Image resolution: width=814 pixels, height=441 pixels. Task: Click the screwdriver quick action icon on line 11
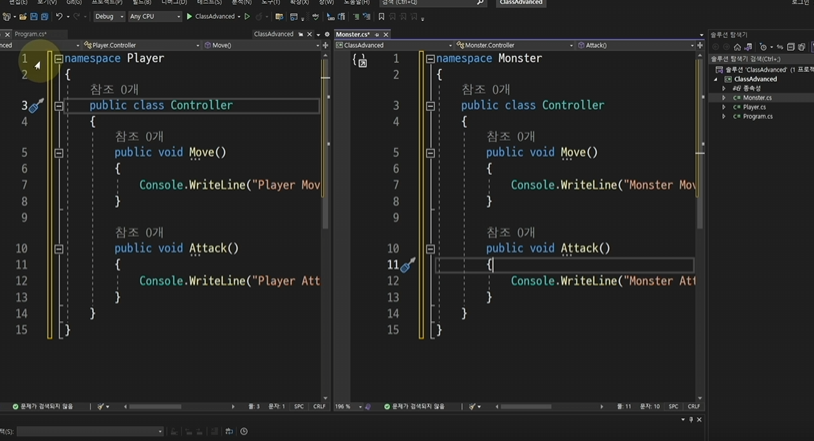tap(407, 265)
